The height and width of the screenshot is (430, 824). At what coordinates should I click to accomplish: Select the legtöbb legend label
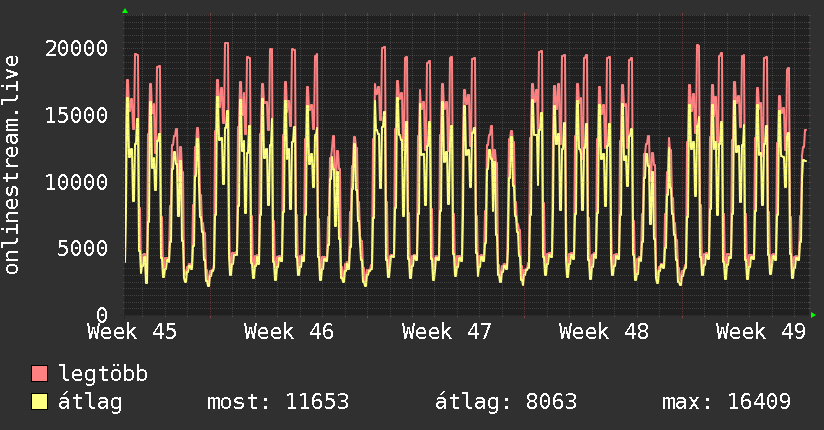[103, 374]
